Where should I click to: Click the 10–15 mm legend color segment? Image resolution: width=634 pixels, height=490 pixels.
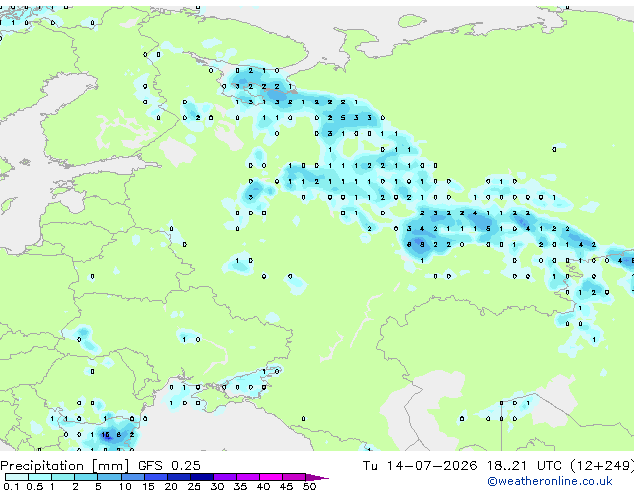(x=132, y=477)
